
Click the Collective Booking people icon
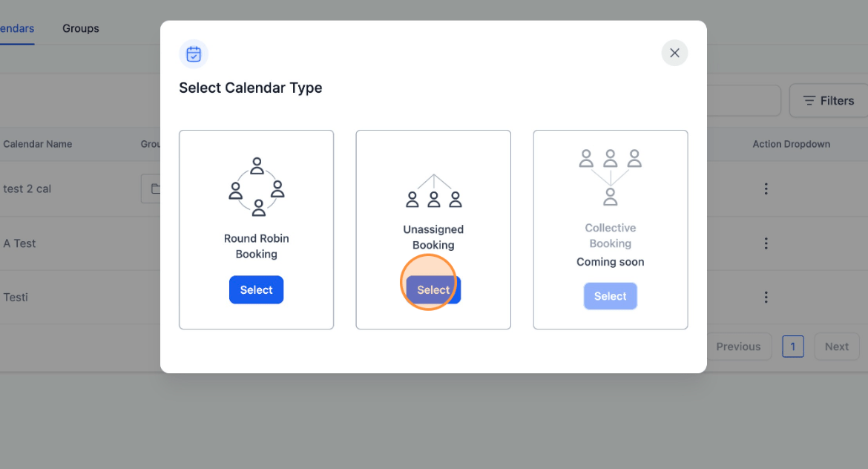tap(610, 177)
